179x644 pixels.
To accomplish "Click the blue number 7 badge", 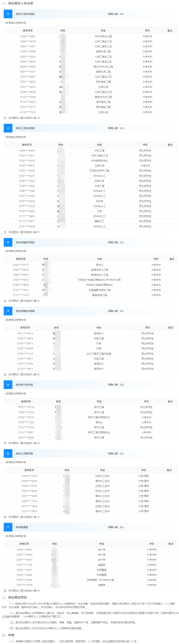I will [8, 527].
